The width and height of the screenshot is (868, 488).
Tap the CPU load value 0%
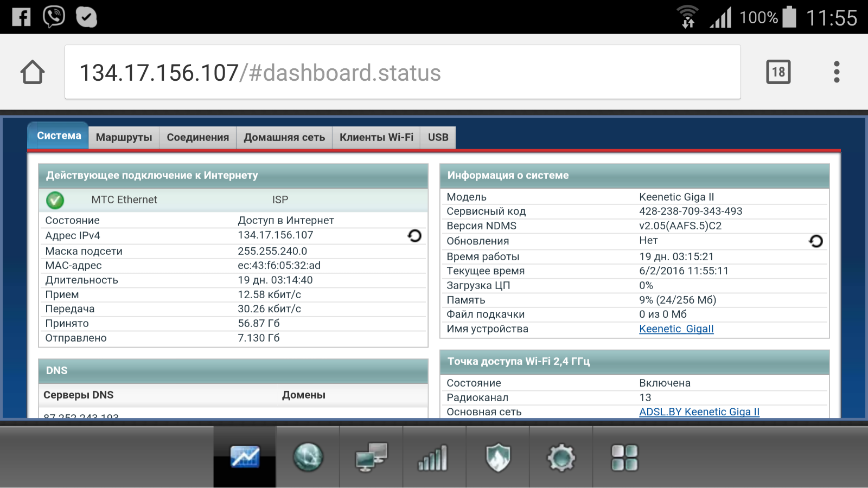646,285
